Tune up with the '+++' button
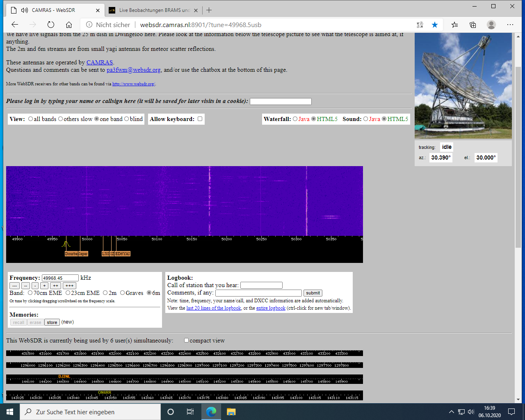 (x=69, y=286)
